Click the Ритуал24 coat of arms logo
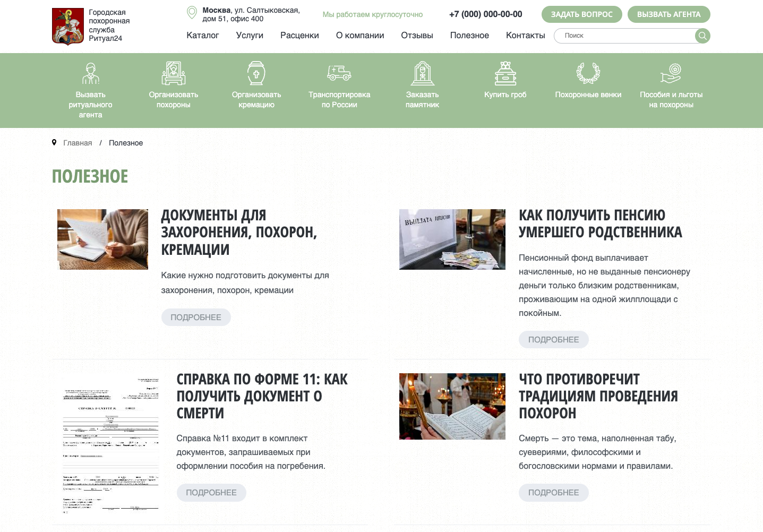763x532 pixels. (x=68, y=27)
